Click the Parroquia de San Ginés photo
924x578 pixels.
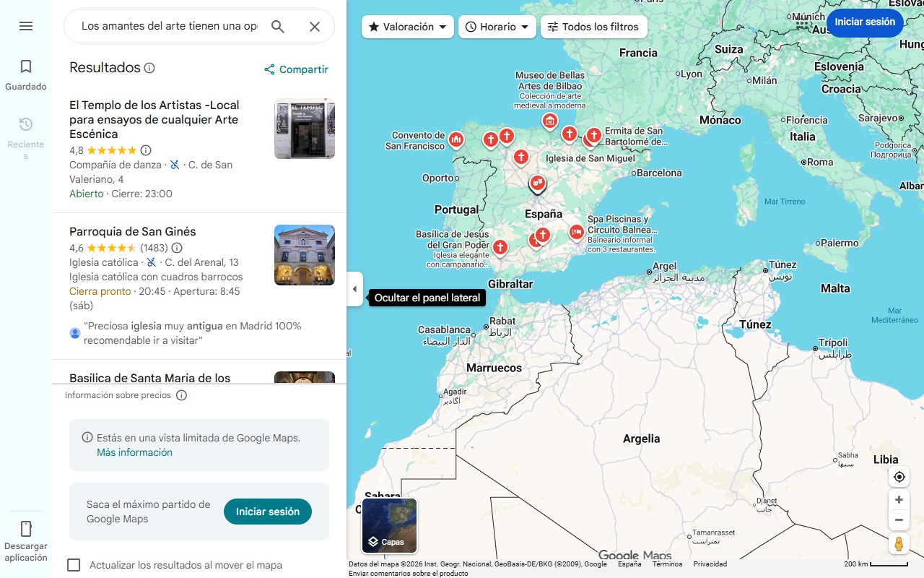click(304, 255)
